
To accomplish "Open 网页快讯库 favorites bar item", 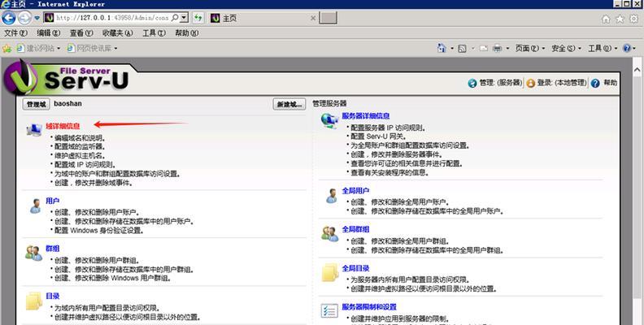I will pos(92,49).
